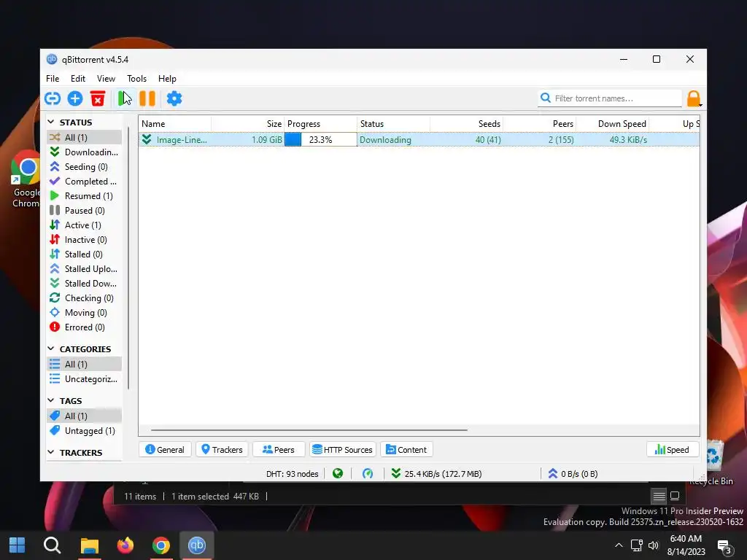Switch to the Trackers tab
Viewport: 747px width, 560px height.
222,449
